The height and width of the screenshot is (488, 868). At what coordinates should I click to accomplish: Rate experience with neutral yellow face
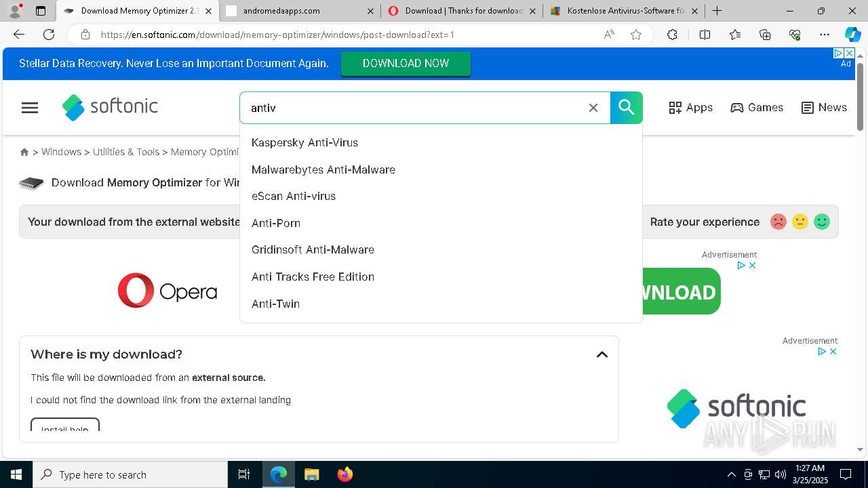tap(800, 222)
